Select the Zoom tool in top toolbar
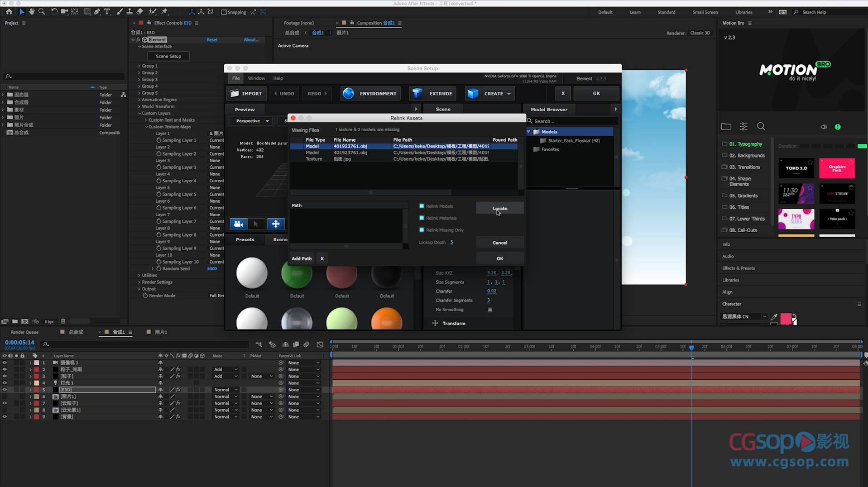 click(x=42, y=12)
